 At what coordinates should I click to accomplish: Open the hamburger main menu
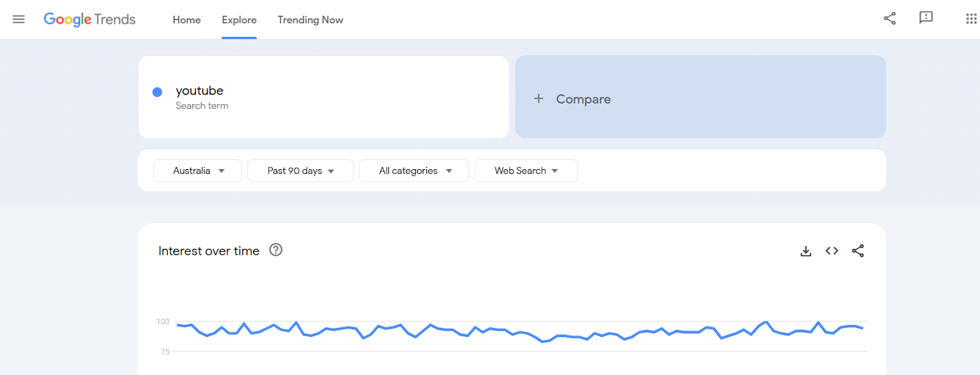(x=19, y=20)
